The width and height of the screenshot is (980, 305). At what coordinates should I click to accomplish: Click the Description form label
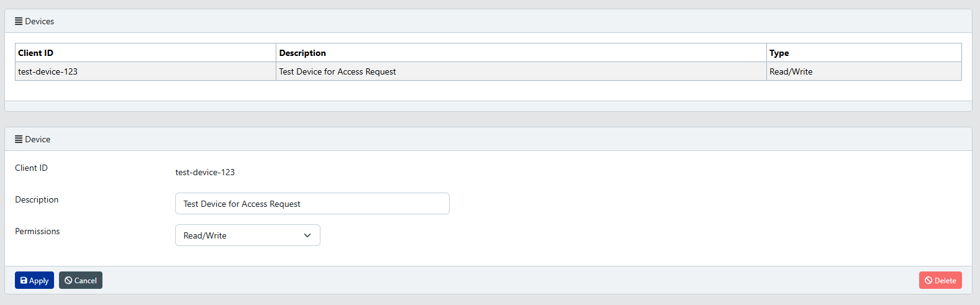coord(37,199)
